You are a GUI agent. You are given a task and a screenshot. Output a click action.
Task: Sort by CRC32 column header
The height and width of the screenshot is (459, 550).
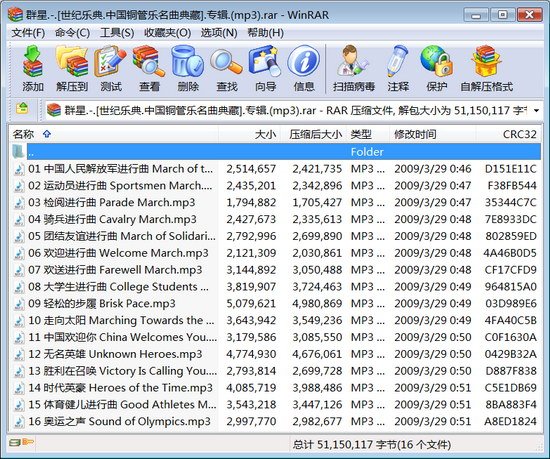[519, 134]
